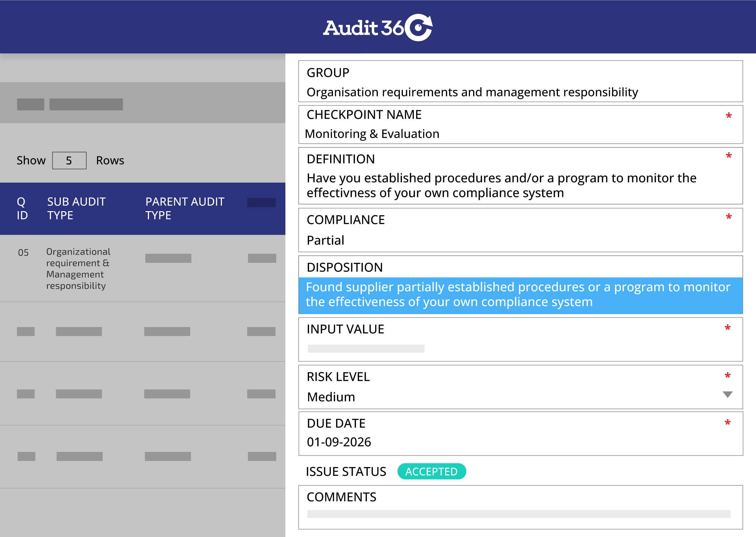The height and width of the screenshot is (537, 756).
Task: Click the Compliance field showing Partial
Action: (x=520, y=230)
